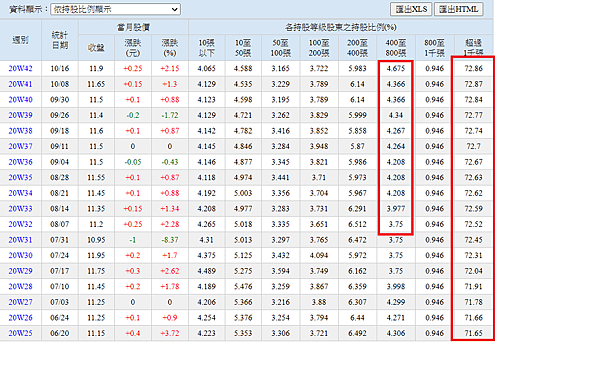Open week link 20W27
Viewport: 600px width, 385px height.
pos(21,302)
